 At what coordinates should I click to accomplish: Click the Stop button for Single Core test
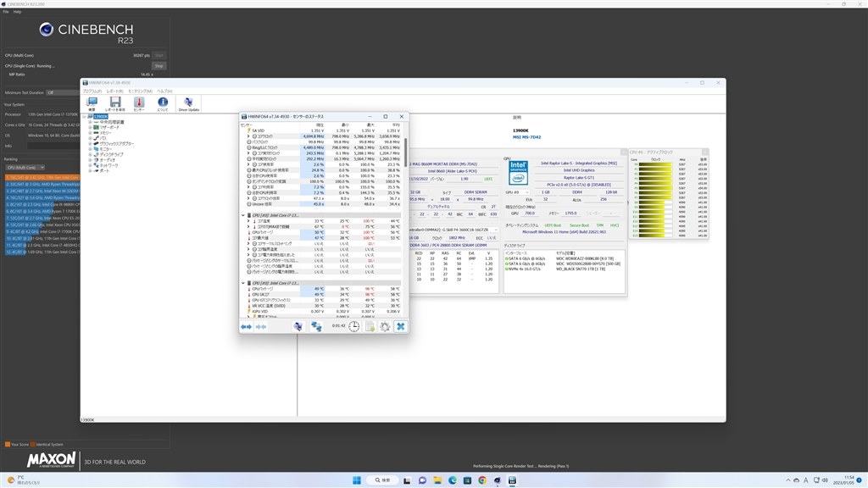[x=159, y=66]
